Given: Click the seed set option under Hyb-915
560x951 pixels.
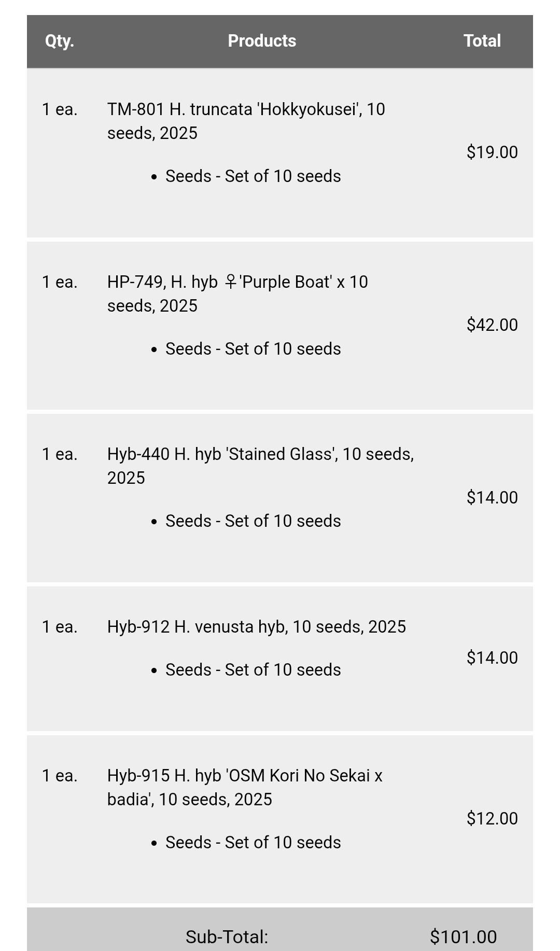Looking at the screenshot, I should [253, 842].
